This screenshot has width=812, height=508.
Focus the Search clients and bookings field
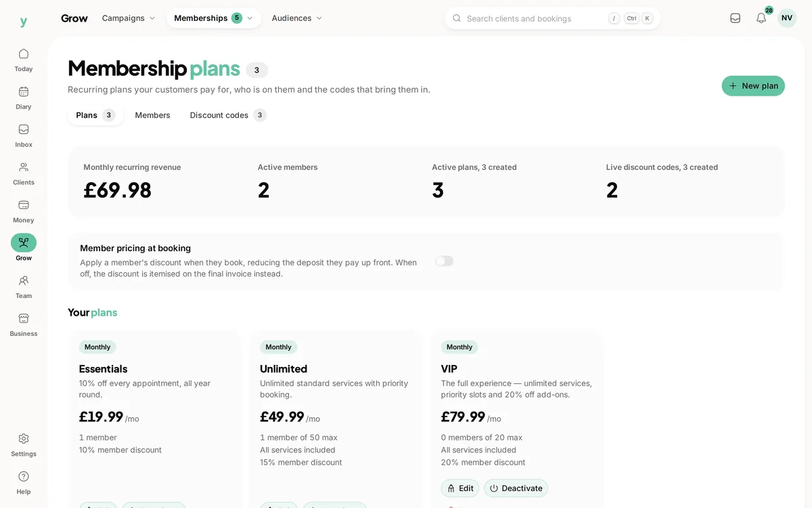coord(552,18)
